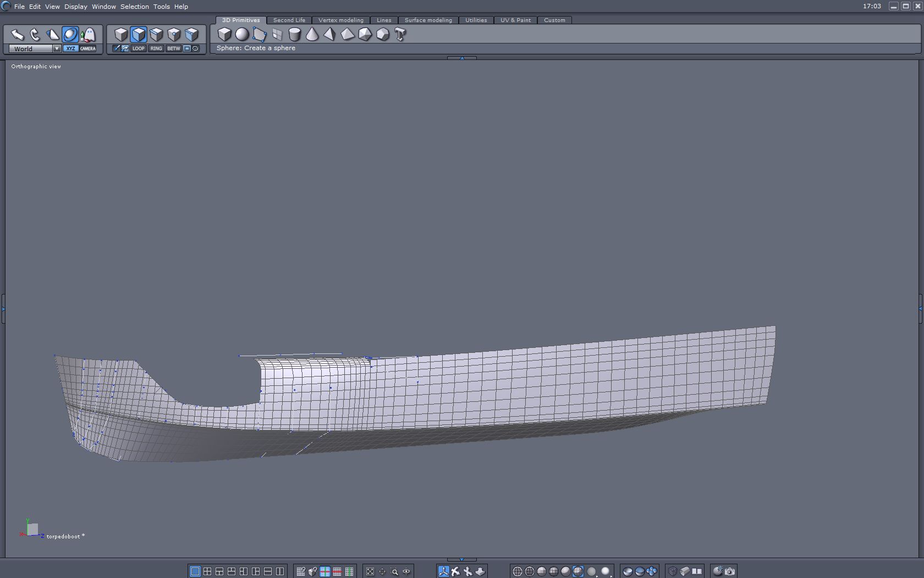Click the torpedoboot hull mesh in viewport

click(x=495, y=385)
